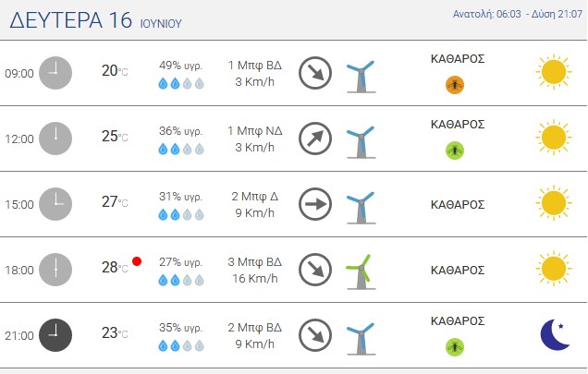Click the humidity droplets at 09:00
Viewport: 588px width, 374px height.
coord(181,83)
